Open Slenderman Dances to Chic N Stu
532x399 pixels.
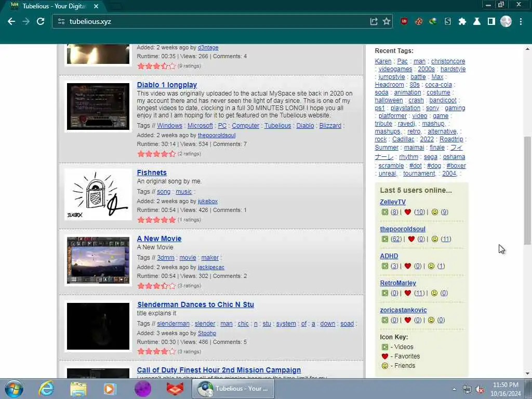pyautogui.click(x=195, y=304)
